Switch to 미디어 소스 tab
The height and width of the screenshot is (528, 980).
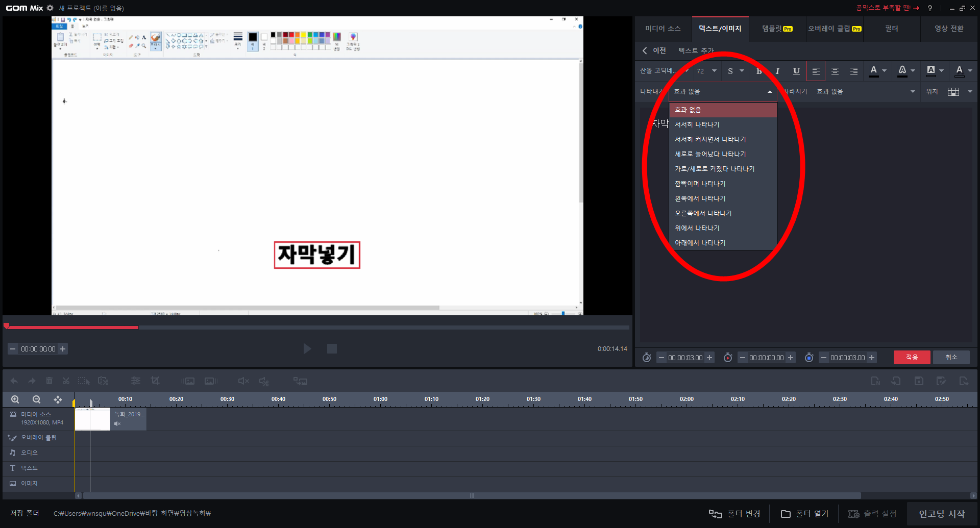tap(663, 29)
